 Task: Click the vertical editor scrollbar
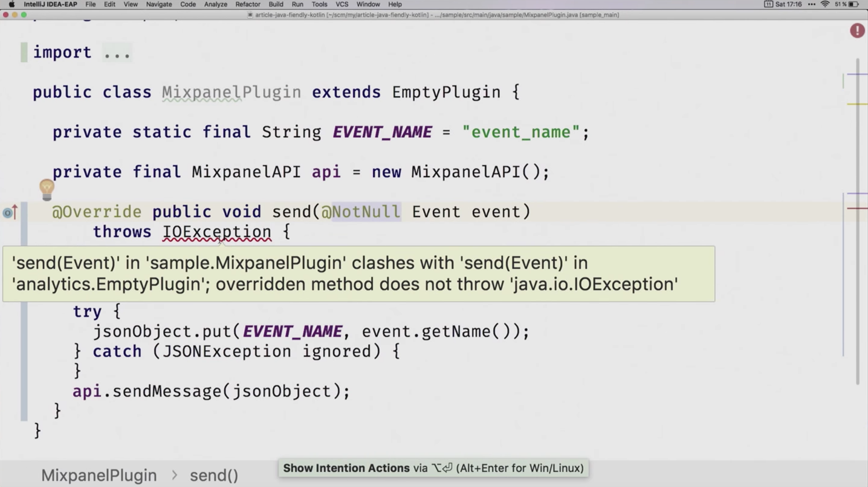coord(857,222)
